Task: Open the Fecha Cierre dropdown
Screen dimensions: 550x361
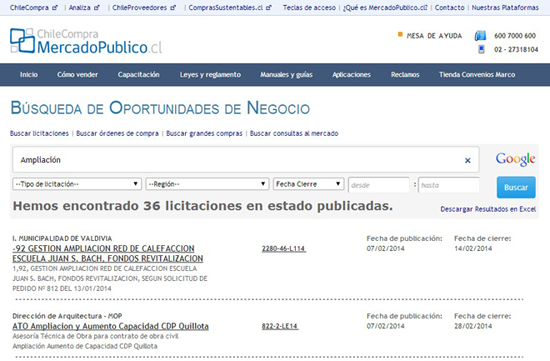Action: tap(308, 184)
